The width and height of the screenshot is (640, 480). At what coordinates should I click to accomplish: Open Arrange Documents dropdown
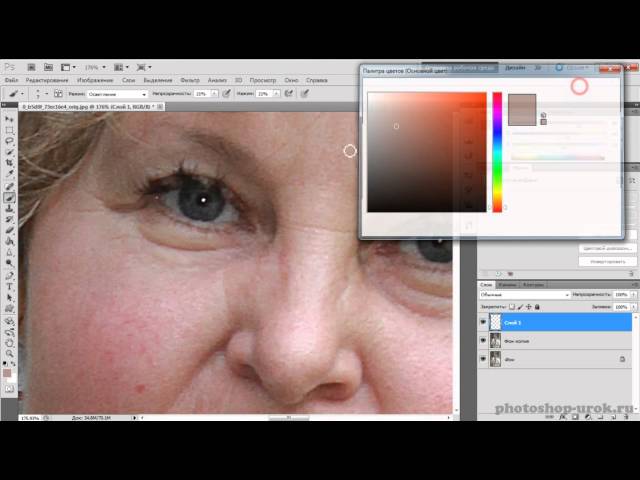pos(121,67)
